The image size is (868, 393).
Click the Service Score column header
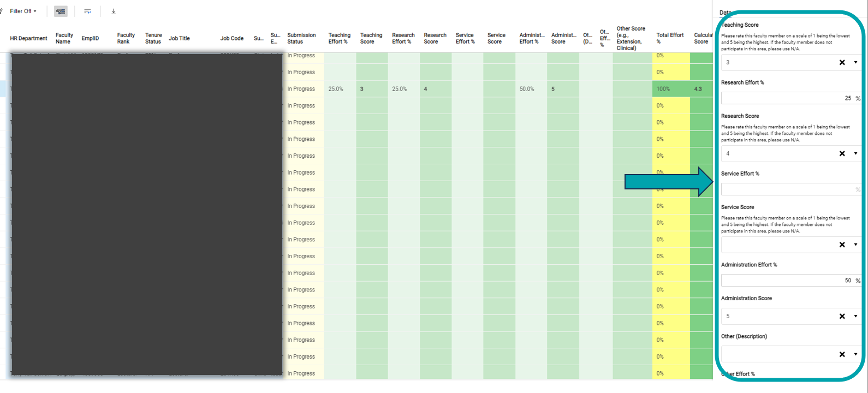coord(496,38)
